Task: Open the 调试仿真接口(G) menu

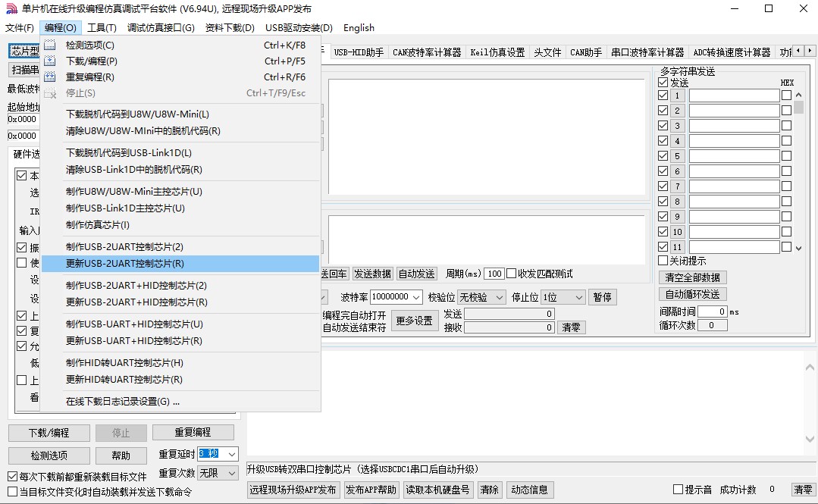Action: (x=161, y=27)
